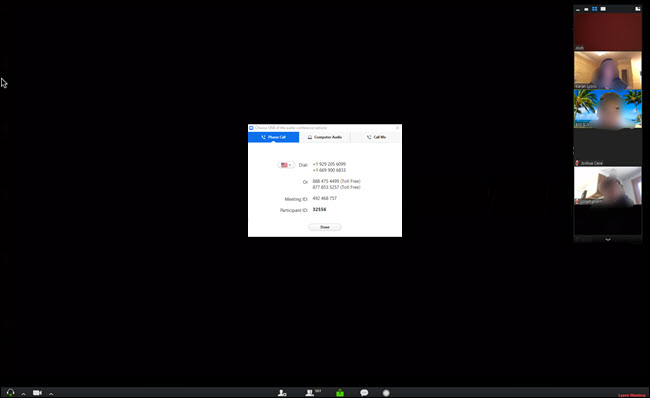Close the audio conference options dialog
This screenshot has width=650, height=398.
tap(397, 128)
